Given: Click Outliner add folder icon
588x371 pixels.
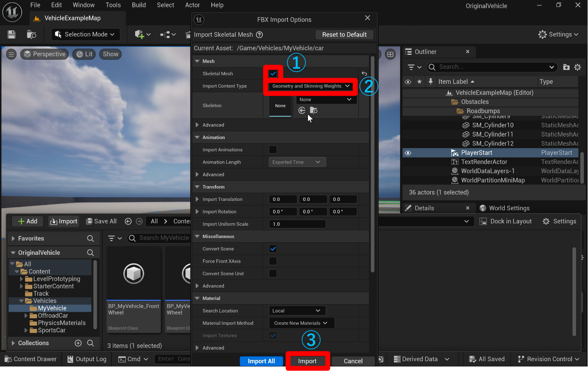Looking at the screenshot, I should (566, 67).
